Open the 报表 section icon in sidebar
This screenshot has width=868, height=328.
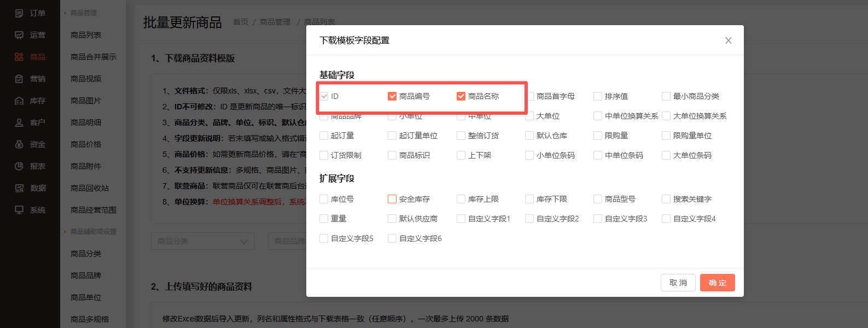coord(19,166)
